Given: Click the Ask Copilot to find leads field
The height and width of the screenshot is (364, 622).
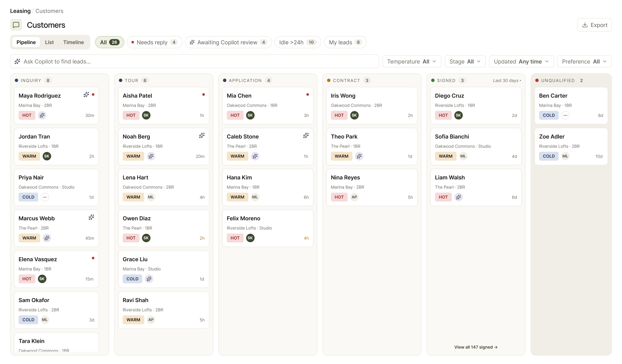Looking at the screenshot, I should 195,61.
